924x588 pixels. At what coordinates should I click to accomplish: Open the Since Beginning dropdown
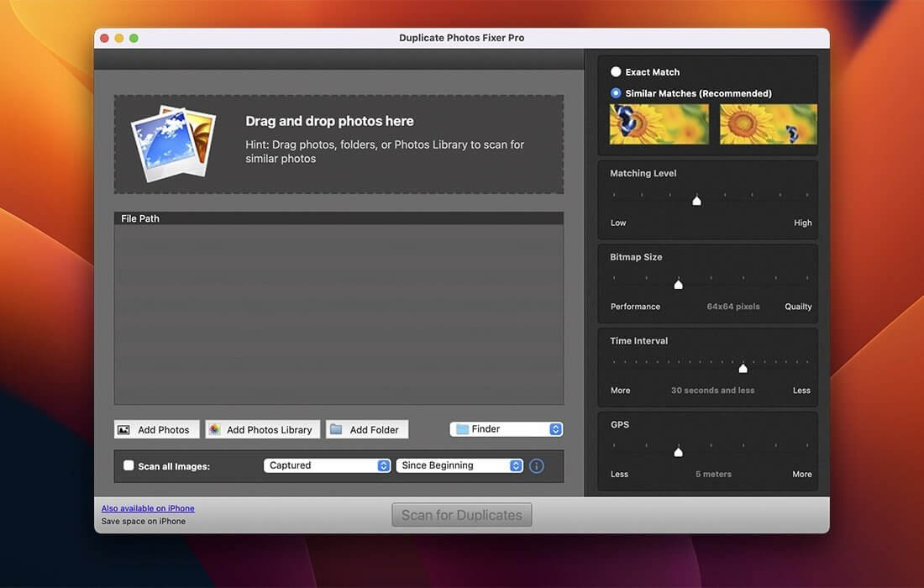click(x=459, y=465)
